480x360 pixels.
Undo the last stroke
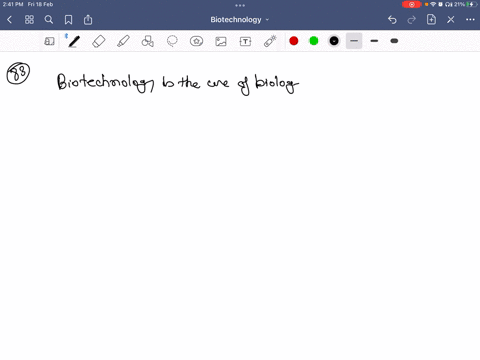pos(392,20)
